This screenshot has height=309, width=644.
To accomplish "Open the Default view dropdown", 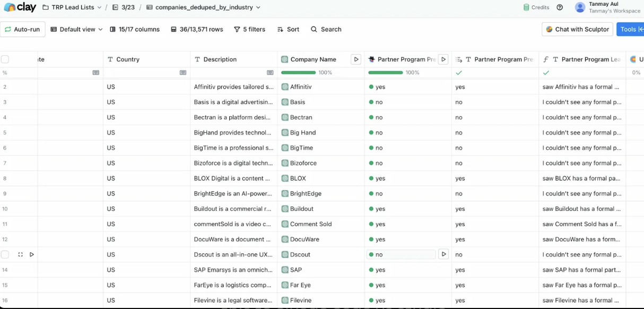I will pos(77,29).
